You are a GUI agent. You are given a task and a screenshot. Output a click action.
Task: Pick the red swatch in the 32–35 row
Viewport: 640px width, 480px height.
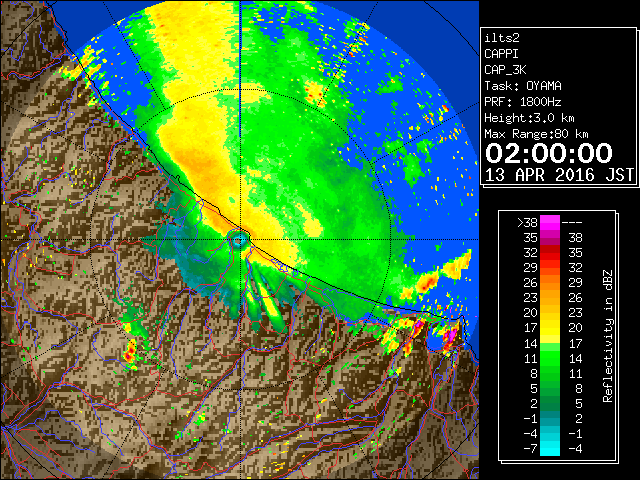point(550,253)
